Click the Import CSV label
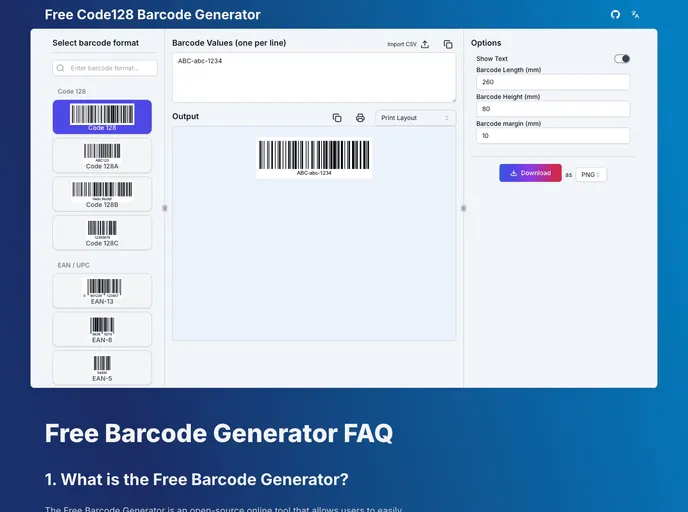Image resolution: width=688 pixels, height=512 pixels. [x=402, y=44]
